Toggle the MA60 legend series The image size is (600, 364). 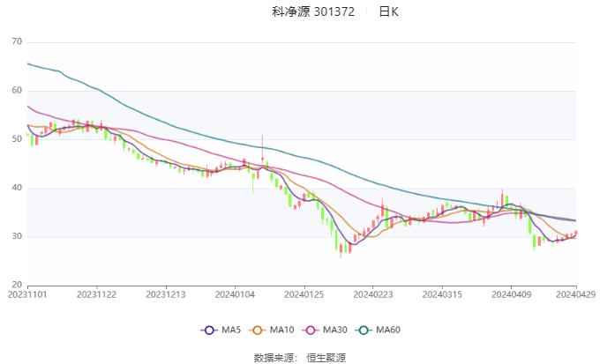coord(378,330)
